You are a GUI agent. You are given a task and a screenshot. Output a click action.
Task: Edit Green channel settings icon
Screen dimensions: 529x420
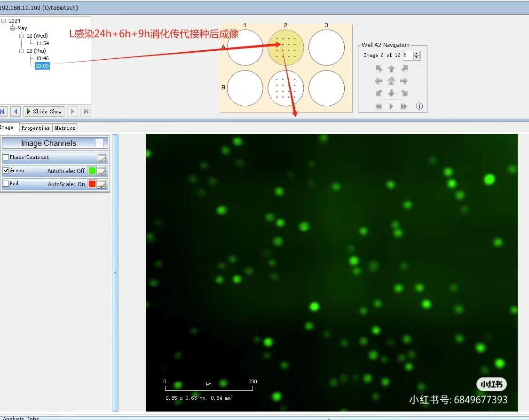(x=102, y=171)
